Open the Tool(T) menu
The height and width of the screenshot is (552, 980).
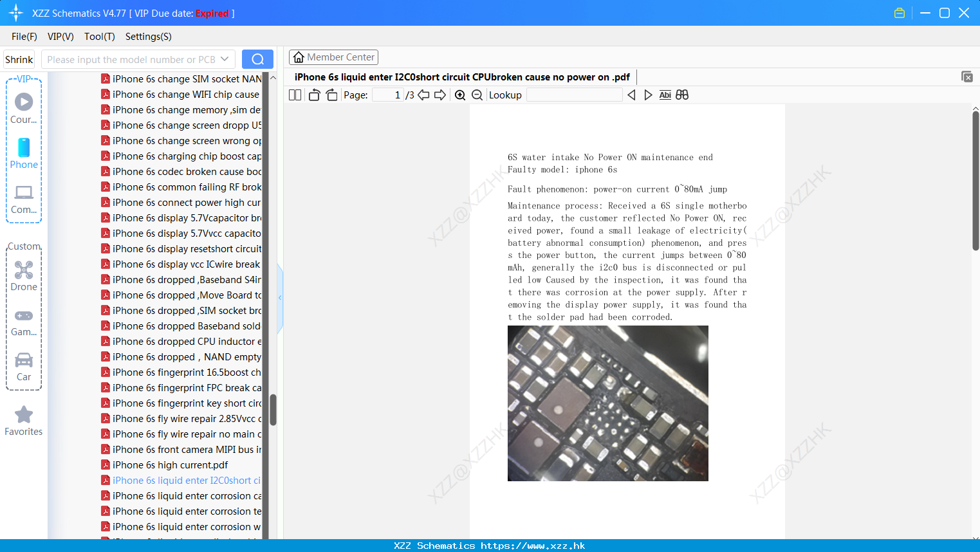coord(100,37)
